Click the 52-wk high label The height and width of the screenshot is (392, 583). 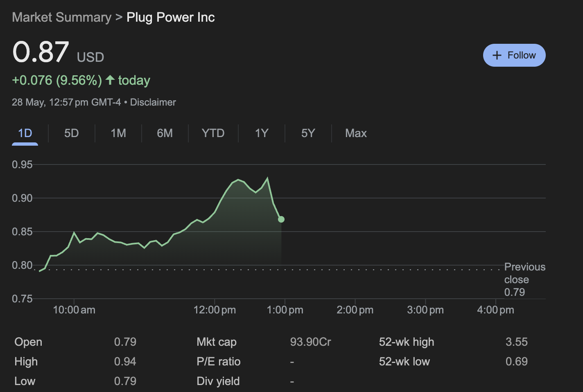[407, 342]
